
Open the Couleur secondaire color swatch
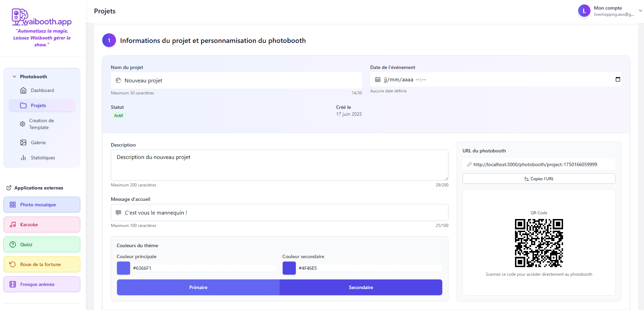(x=289, y=268)
